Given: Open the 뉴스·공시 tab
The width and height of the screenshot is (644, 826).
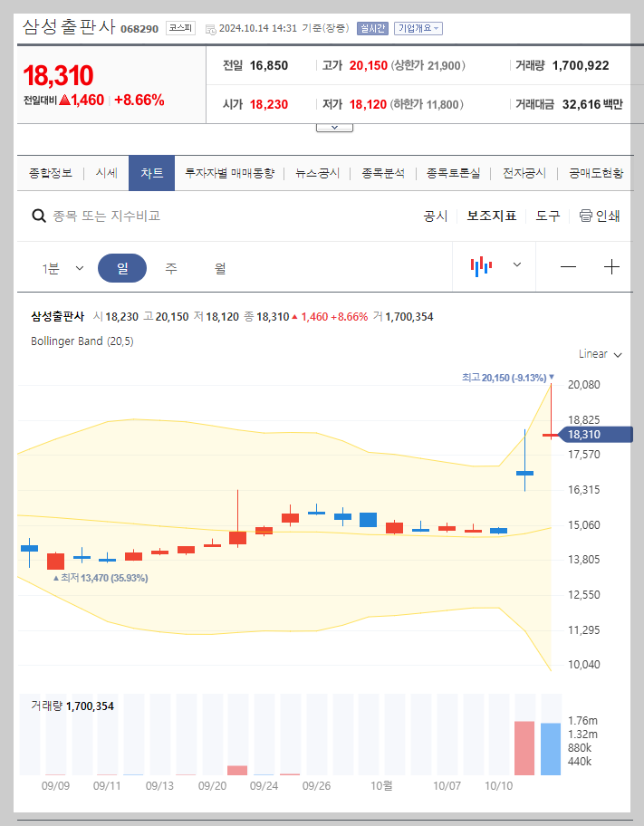Looking at the screenshot, I should [x=317, y=173].
